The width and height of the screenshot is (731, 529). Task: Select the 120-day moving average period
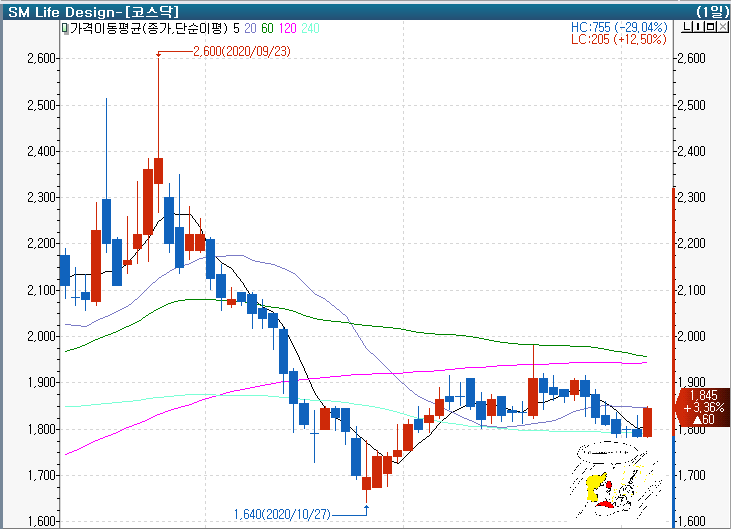pyautogui.click(x=288, y=29)
